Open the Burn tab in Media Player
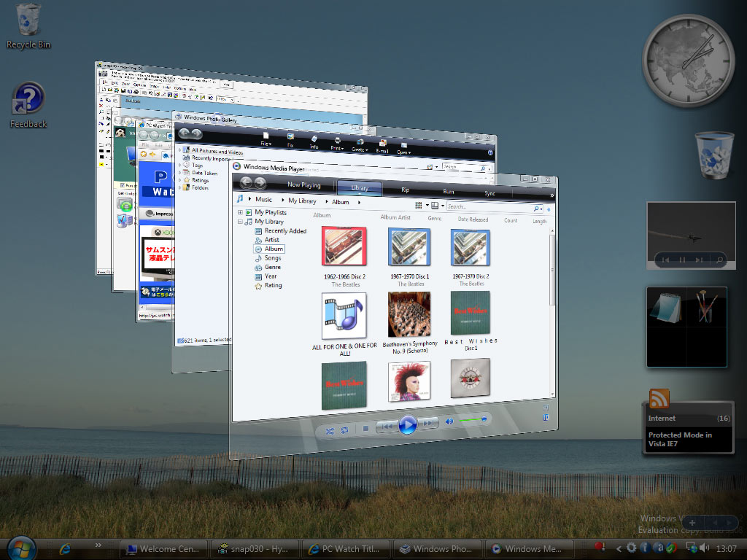 449,192
